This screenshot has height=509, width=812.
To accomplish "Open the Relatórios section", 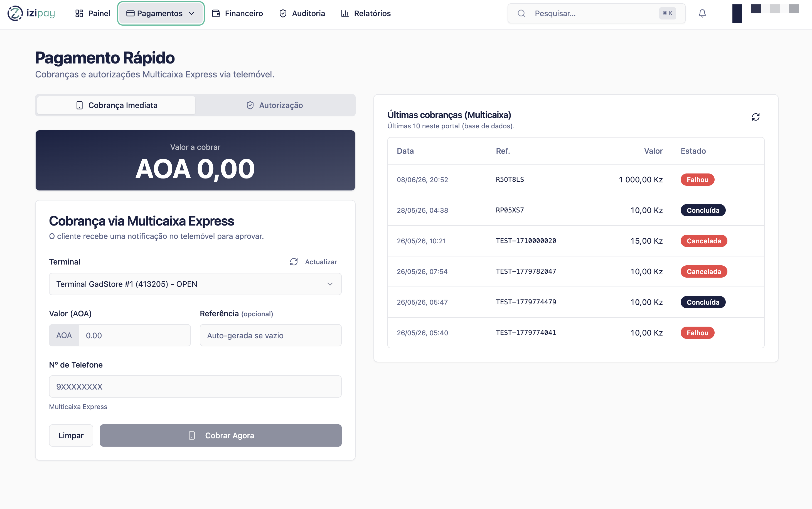I will 366,13.
